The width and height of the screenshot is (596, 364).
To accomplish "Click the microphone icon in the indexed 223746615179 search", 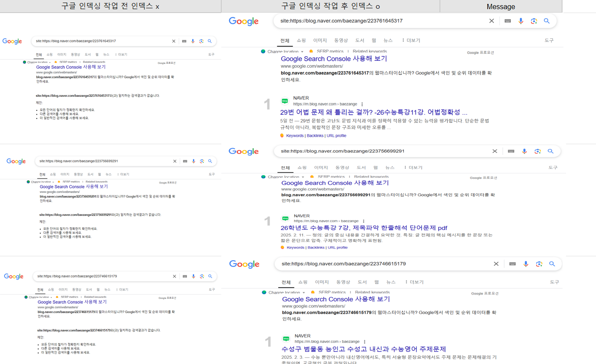I will (x=526, y=264).
